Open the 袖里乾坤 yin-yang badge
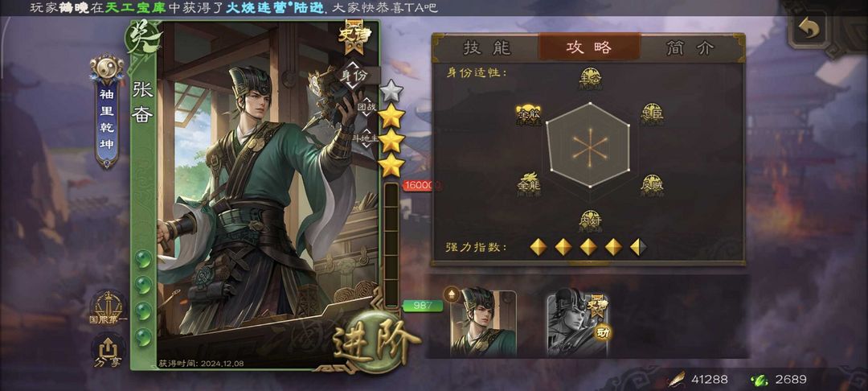Viewport: 868px width, 391px height. click(107, 111)
